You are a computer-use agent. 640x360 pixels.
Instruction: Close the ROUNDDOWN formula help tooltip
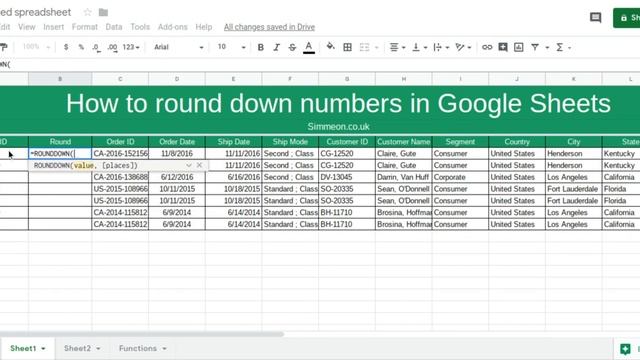click(x=199, y=165)
